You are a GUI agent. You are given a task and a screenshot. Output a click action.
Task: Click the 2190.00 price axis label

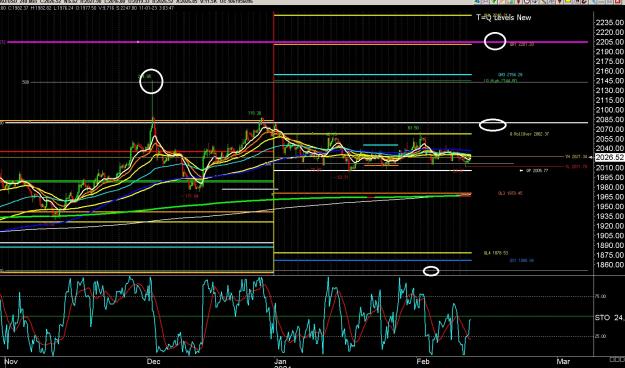click(x=610, y=51)
